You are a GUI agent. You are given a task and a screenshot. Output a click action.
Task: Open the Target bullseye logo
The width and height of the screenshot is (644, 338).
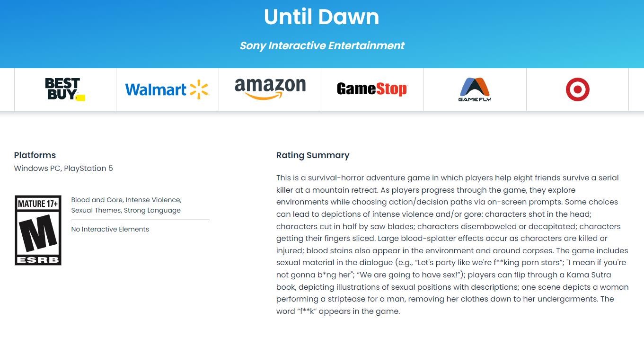coord(577,89)
